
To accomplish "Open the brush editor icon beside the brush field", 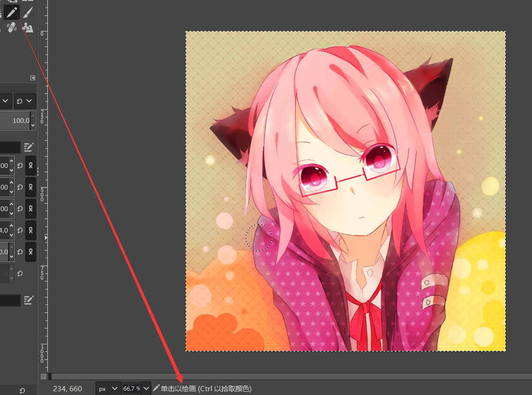I will [29, 147].
